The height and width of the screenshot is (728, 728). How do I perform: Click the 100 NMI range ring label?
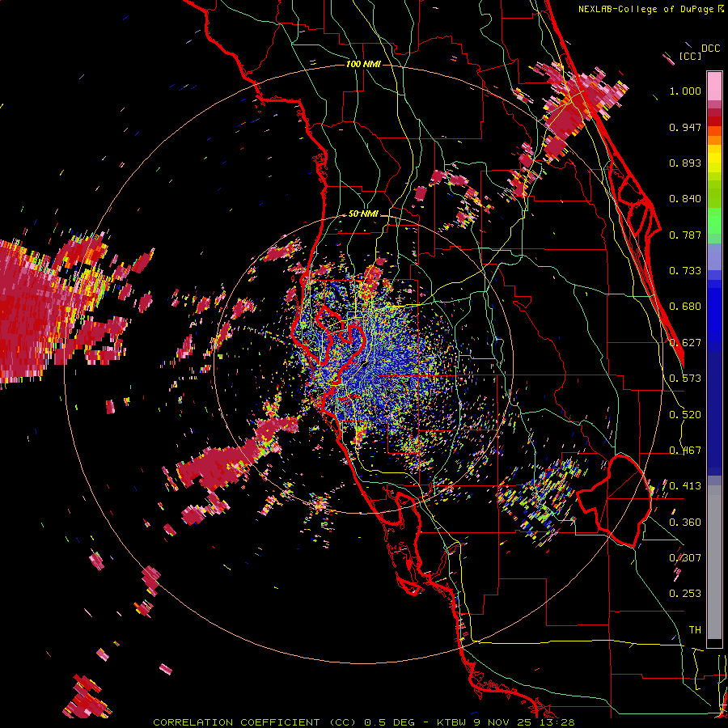tap(363, 64)
